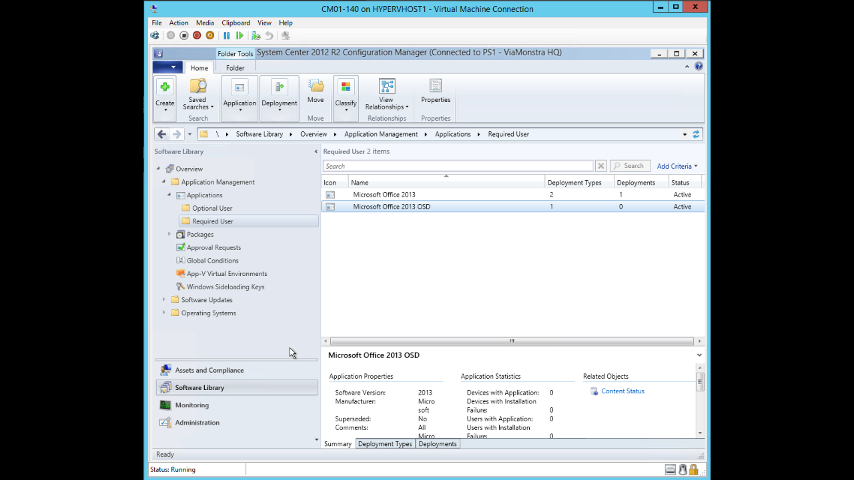
Task: Switch to the Deployment Types tab
Action: 385,444
